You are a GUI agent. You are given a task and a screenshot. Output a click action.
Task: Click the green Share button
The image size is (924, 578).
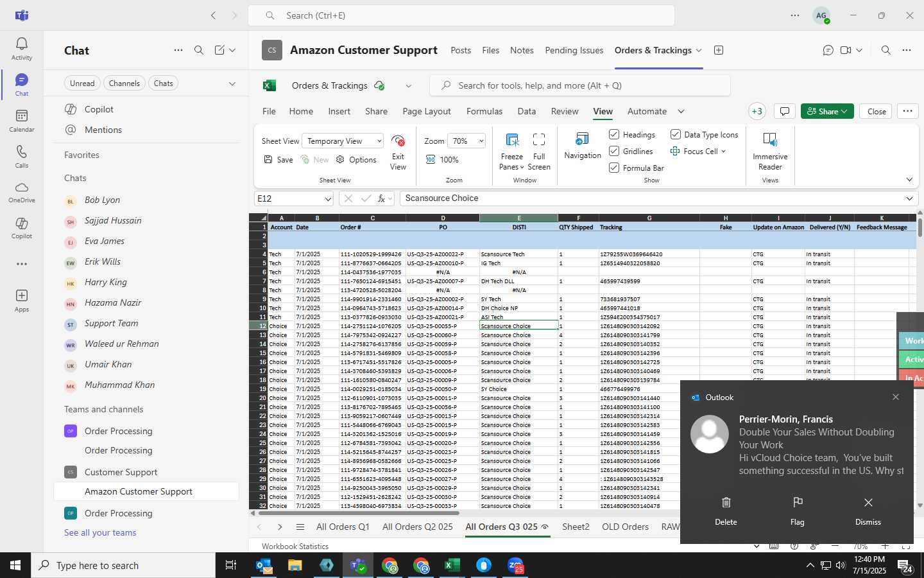tap(827, 111)
